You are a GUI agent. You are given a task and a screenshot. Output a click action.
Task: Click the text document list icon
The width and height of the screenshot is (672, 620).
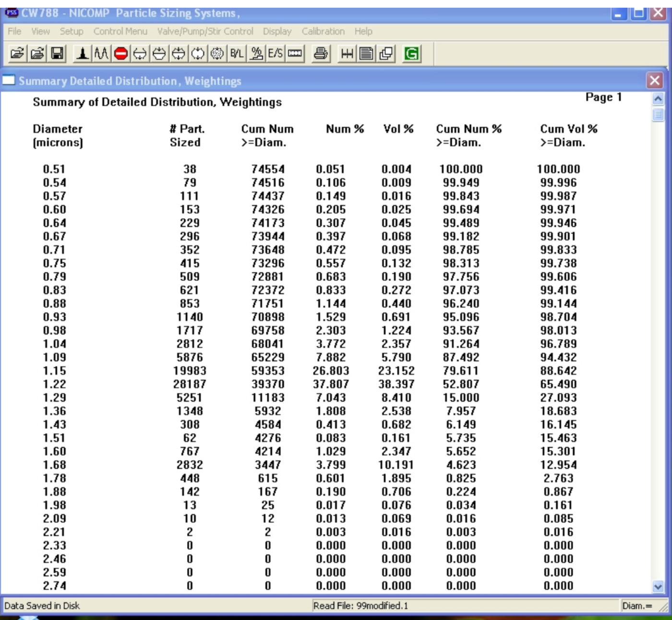[x=366, y=53]
